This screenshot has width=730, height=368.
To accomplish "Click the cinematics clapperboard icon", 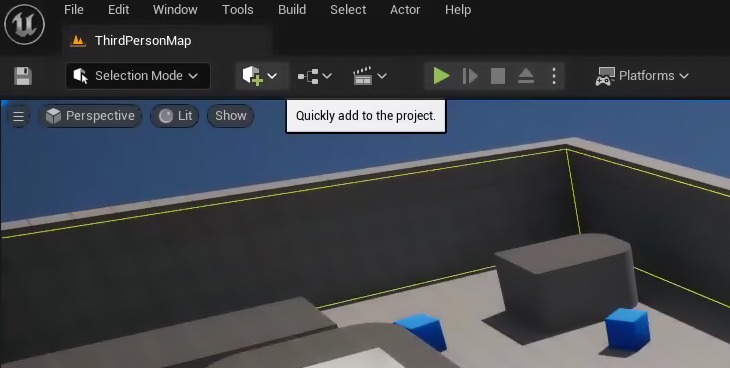I will (363, 76).
